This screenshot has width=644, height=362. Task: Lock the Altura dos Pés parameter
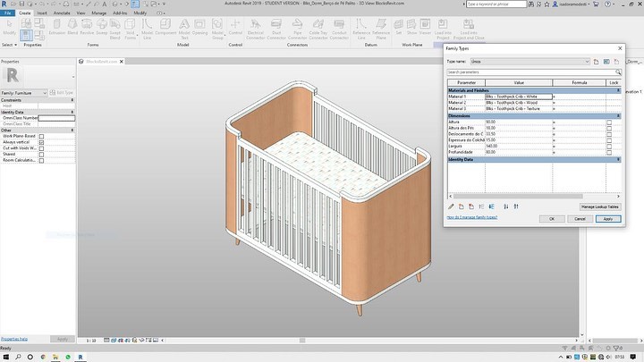click(609, 128)
